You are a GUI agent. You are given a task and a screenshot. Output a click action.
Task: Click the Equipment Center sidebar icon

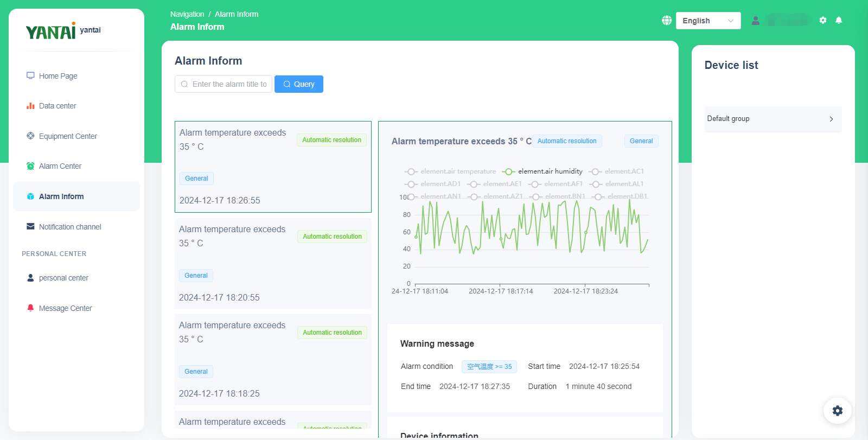pyautogui.click(x=30, y=136)
